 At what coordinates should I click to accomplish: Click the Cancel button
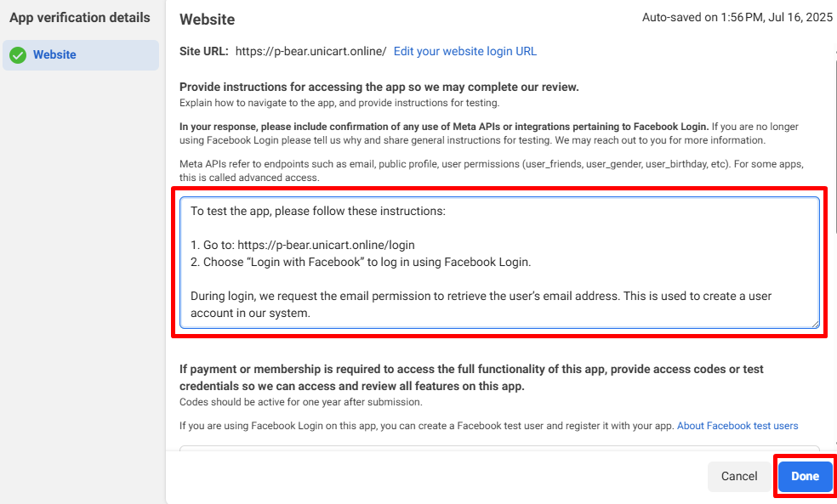pyautogui.click(x=739, y=476)
